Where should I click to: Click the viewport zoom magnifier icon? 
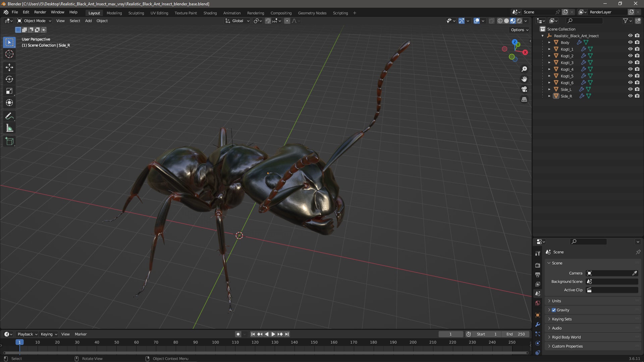[524, 69]
